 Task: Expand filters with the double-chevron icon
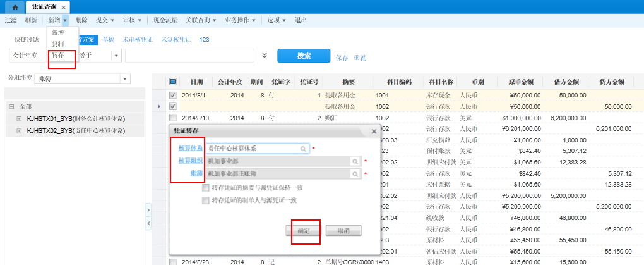(x=265, y=56)
